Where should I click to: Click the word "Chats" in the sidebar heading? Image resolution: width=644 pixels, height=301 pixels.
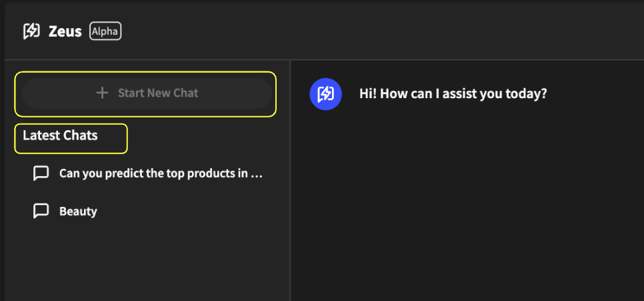click(x=80, y=135)
